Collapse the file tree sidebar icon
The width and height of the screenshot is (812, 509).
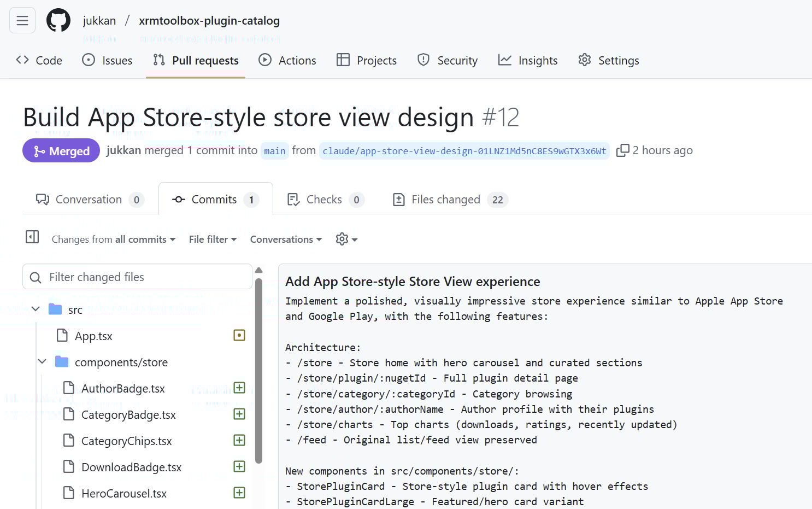point(32,237)
